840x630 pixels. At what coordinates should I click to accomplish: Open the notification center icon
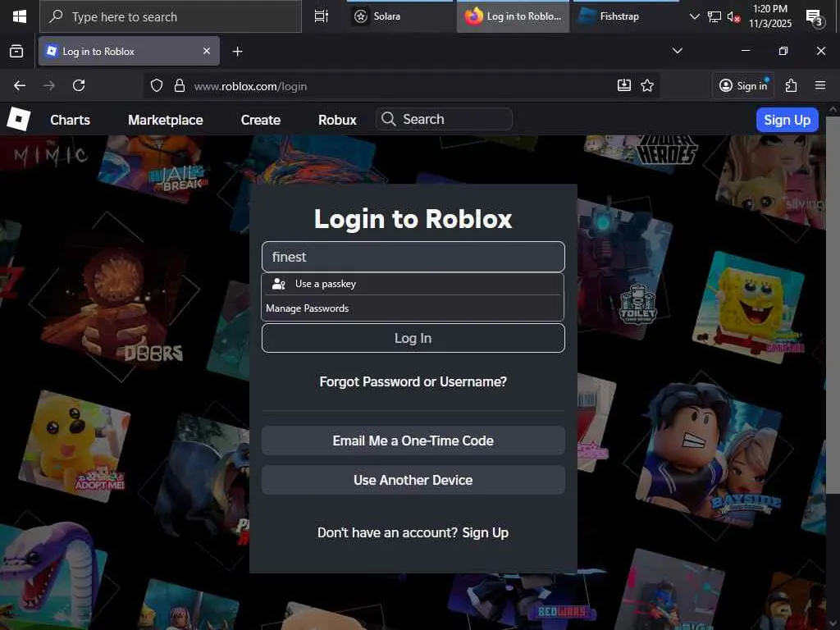point(815,18)
